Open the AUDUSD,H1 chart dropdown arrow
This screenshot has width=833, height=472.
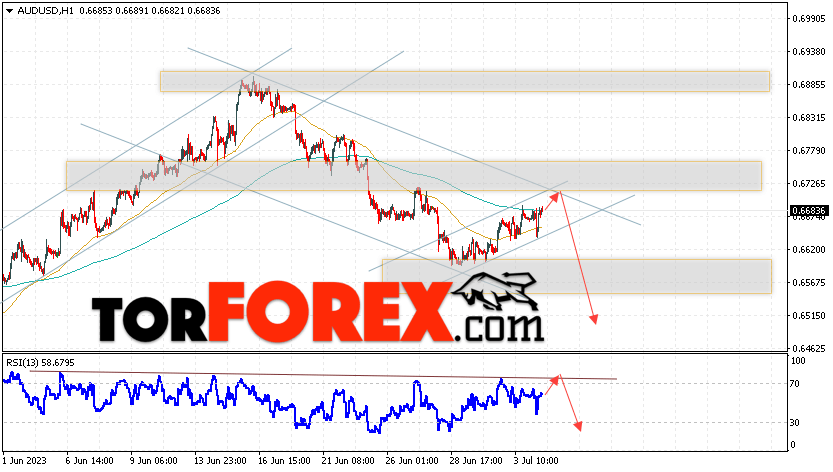click(x=9, y=11)
